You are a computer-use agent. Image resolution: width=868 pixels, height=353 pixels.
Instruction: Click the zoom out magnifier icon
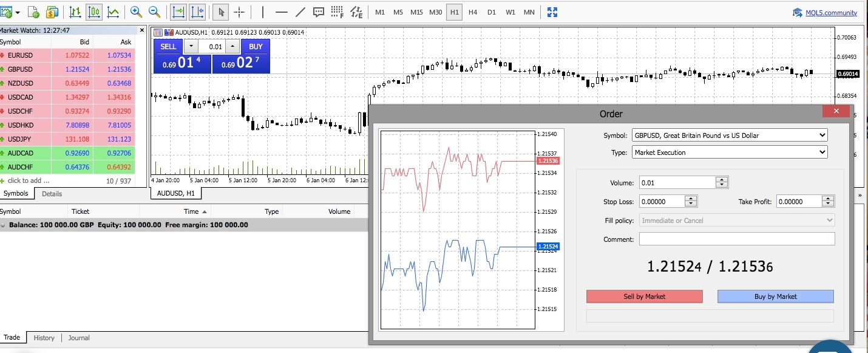155,12
